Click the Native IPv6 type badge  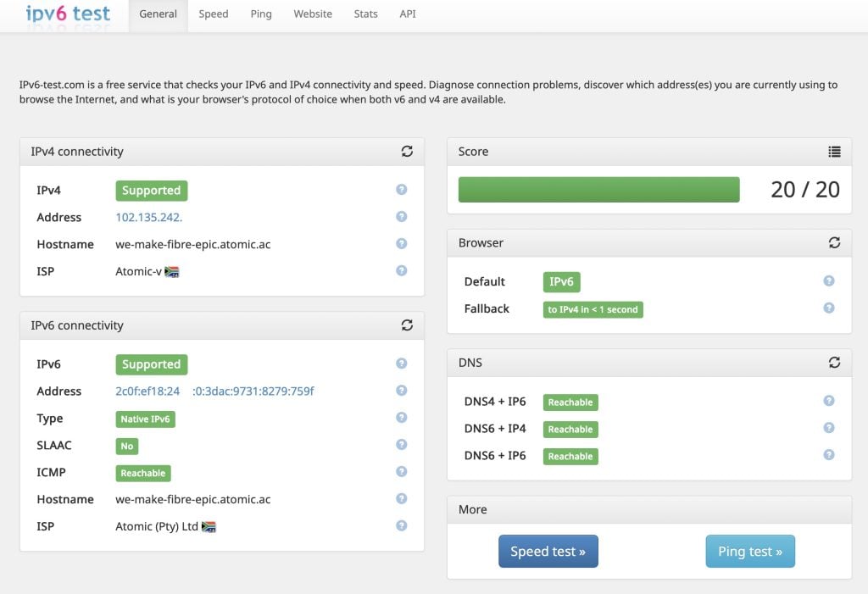pyautogui.click(x=146, y=419)
